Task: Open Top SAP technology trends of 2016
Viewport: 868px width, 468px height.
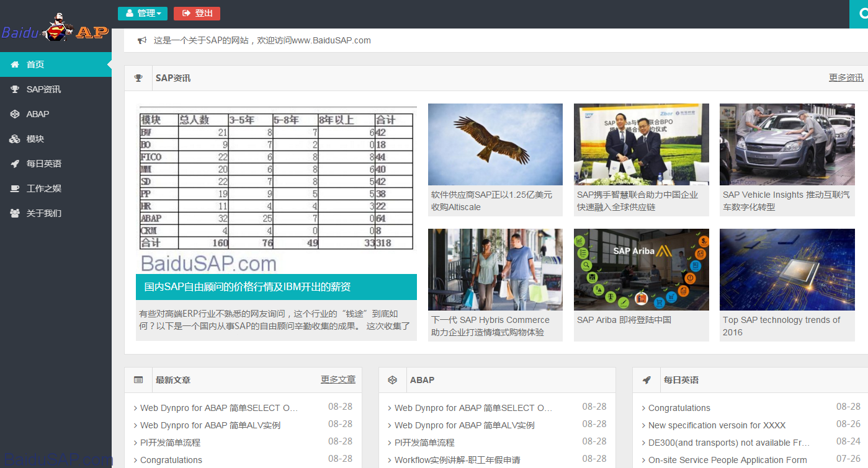Action: coord(781,326)
